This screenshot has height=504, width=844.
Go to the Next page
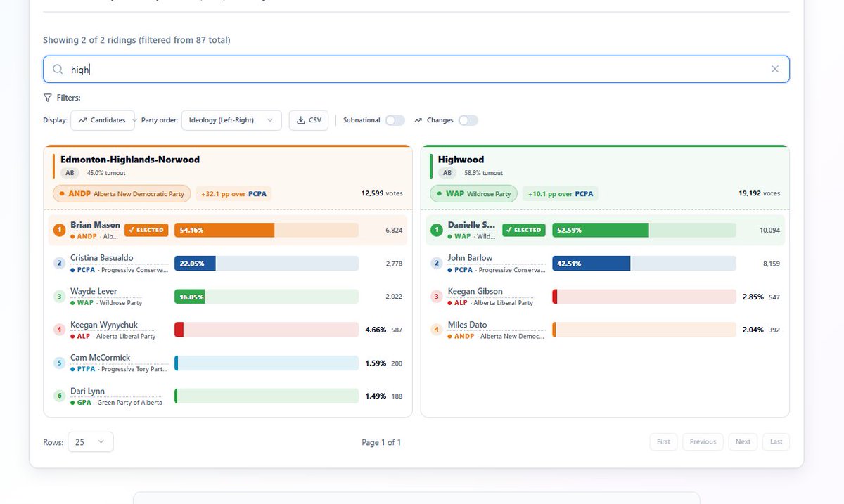[x=743, y=442]
